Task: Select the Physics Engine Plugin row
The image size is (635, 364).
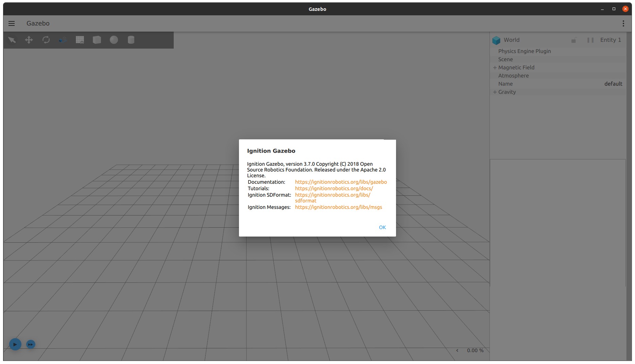Action: click(x=558, y=51)
